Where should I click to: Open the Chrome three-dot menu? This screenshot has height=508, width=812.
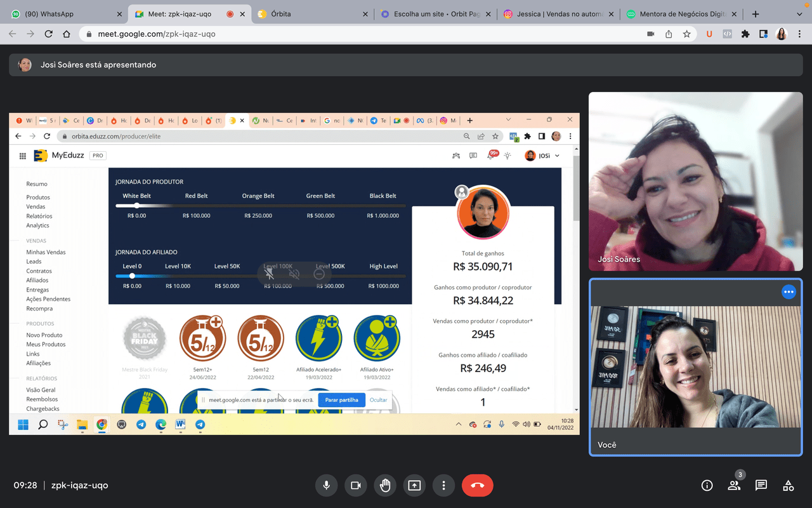(x=799, y=34)
